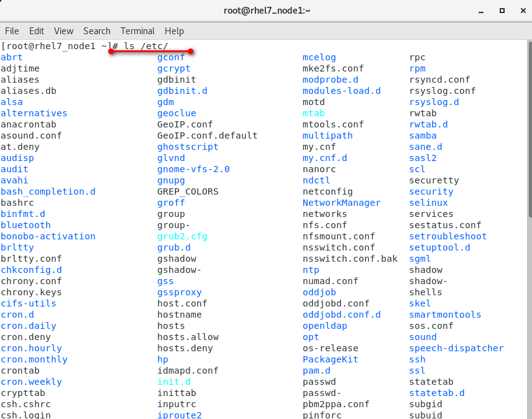Open the Edit menu
Viewport: 532px width, 419px height.
(x=36, y=31)
